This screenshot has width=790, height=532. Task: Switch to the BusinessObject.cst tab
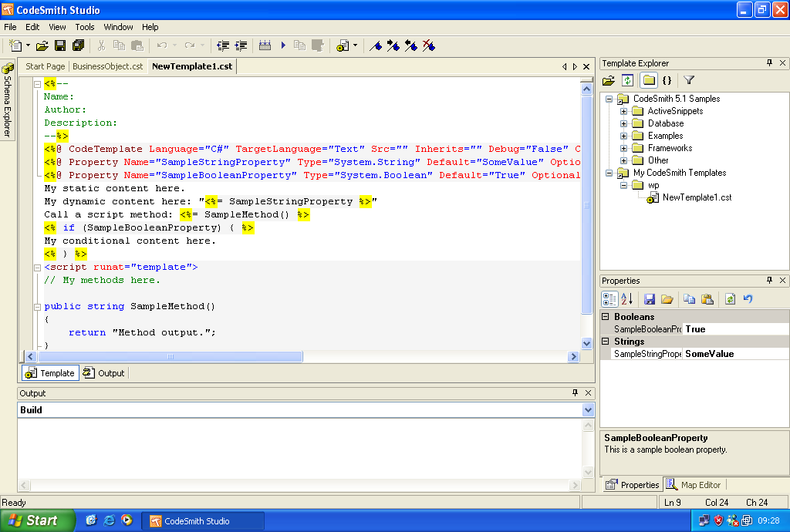(108, 66)
